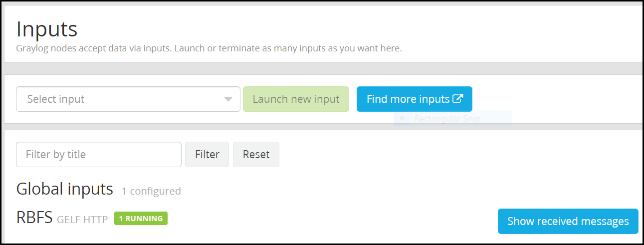Viewport: 644px width, 245px height.
Task: Reset the title filter
Action: pos(256,155)
